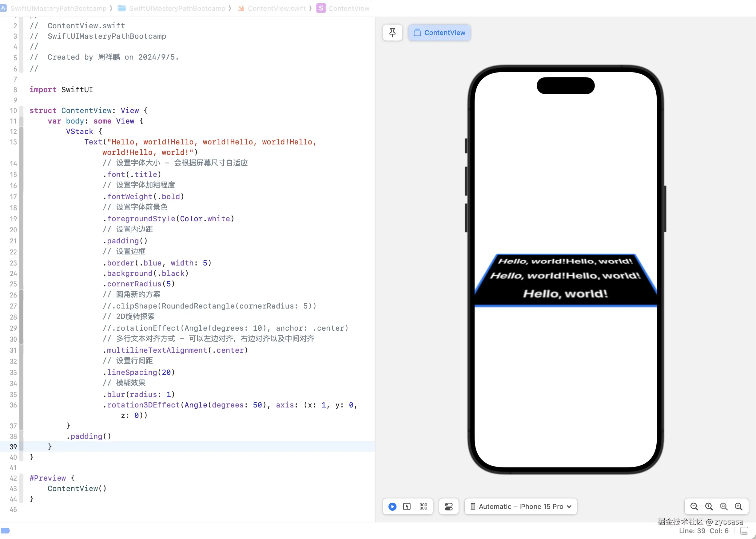
Task: Start live preview with play button
Action: [x=392, y=506]
